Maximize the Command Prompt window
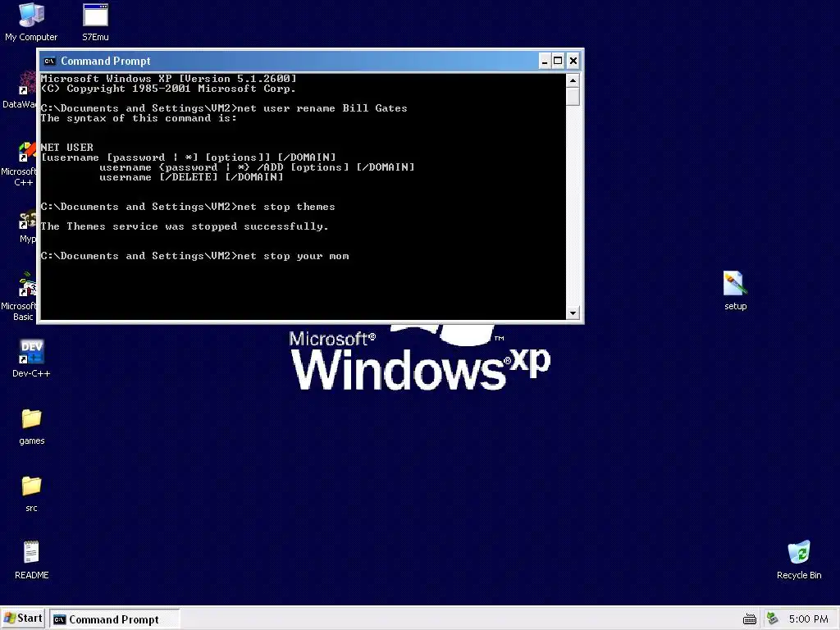 tap(558, 61)
